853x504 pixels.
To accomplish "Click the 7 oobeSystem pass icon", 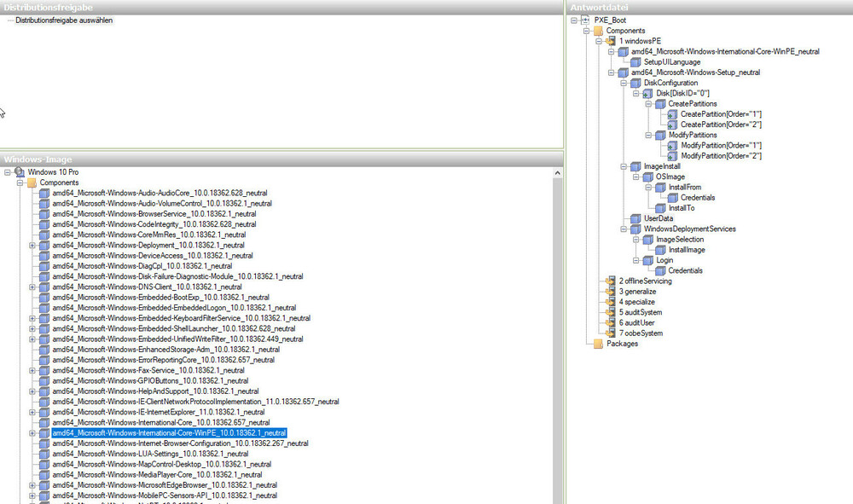I will coord(610,333).
